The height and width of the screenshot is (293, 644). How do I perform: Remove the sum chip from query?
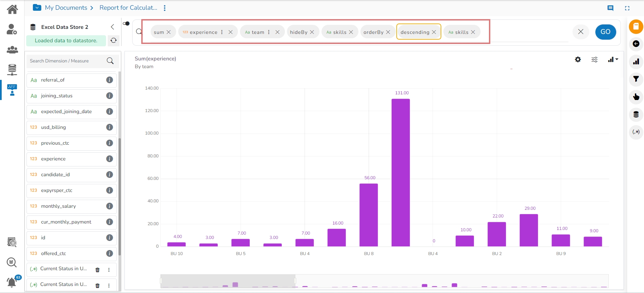coord(169,32)
